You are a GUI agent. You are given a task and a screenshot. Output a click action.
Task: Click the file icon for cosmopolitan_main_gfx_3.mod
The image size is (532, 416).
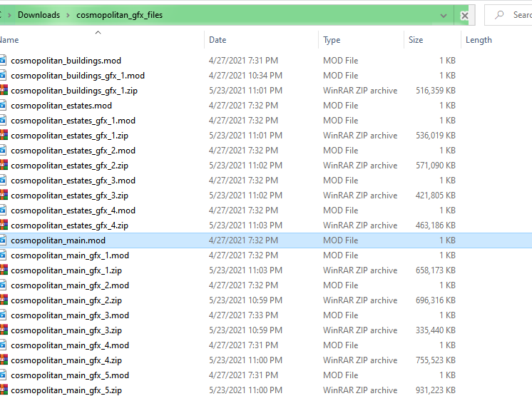coord(3,315)
